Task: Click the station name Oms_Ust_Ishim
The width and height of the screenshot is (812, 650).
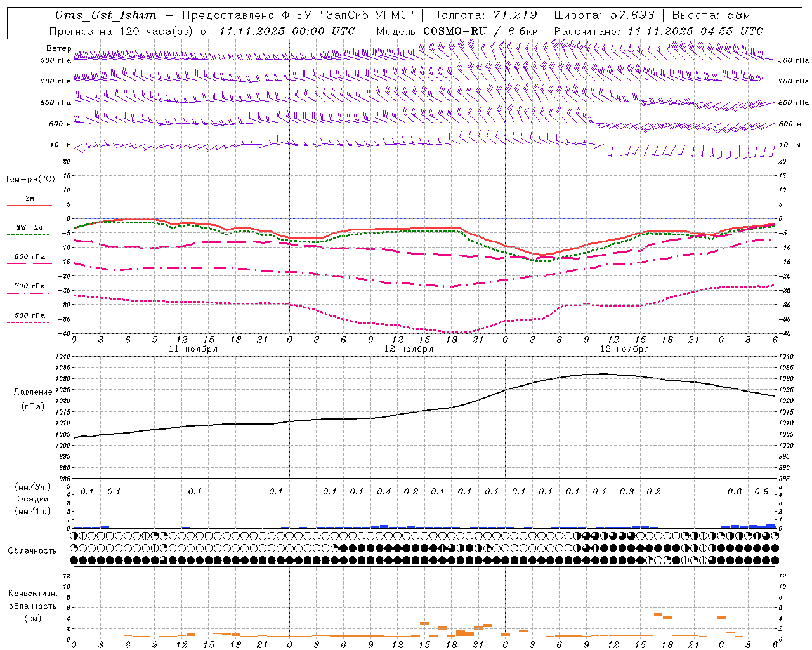Action: click(106, 15)
